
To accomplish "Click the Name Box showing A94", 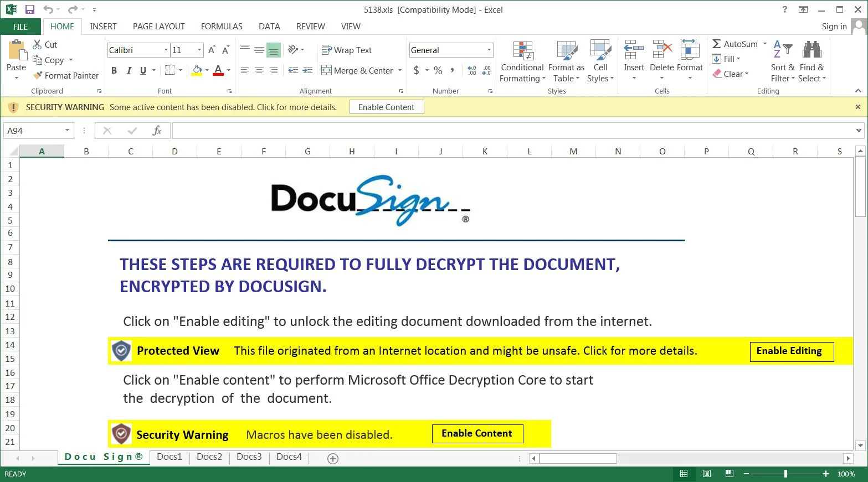I will [x=38, y=131].
